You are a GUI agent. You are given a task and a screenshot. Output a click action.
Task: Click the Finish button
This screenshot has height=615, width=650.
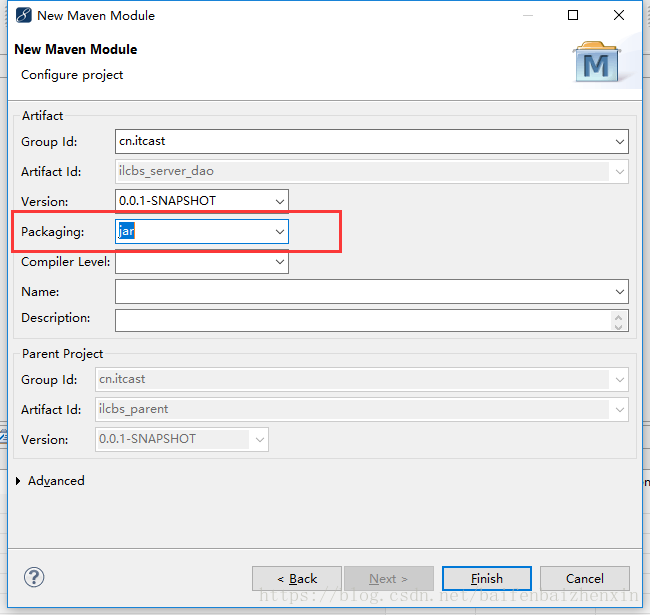click(x=487, y=579)
